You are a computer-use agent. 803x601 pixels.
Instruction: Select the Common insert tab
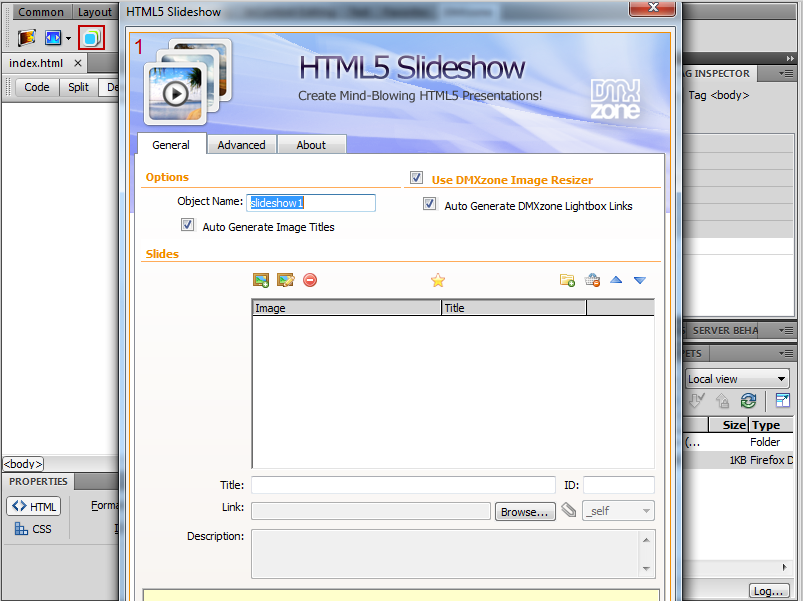tap(41, 12)
